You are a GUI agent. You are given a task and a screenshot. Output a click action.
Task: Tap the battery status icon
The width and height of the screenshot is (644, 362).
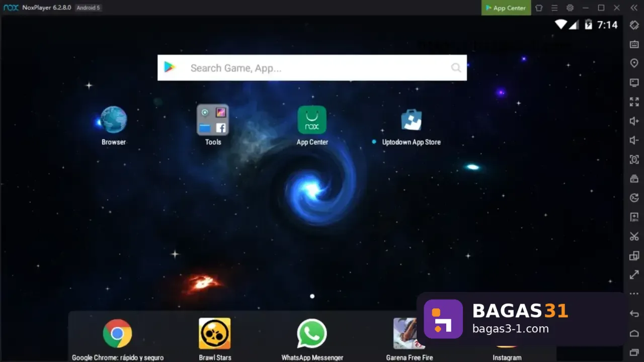[x=588, y=25]
